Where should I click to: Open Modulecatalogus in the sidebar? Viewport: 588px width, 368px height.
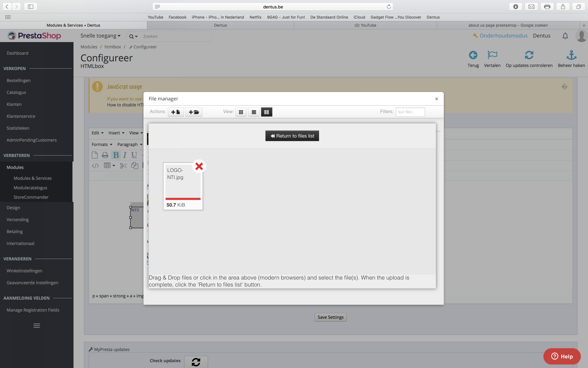pos(30,188)
